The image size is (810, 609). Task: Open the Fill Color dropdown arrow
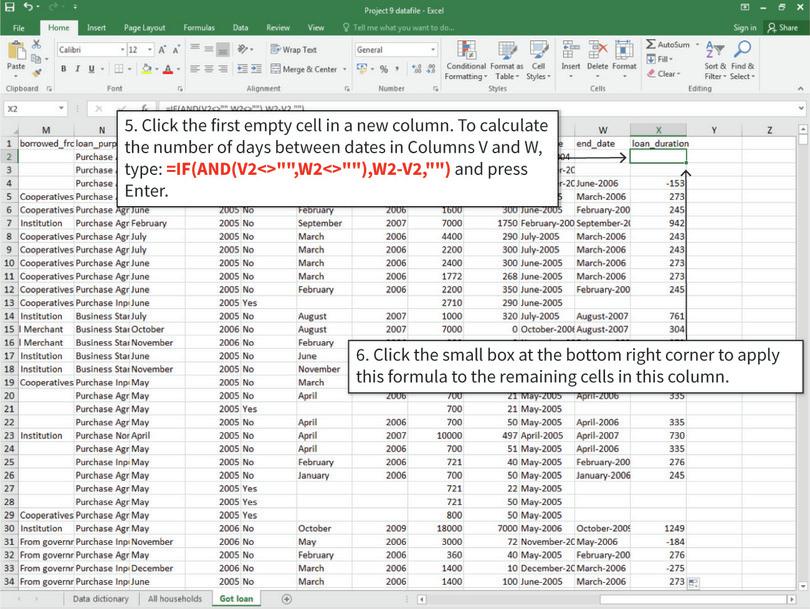(157, 67)
